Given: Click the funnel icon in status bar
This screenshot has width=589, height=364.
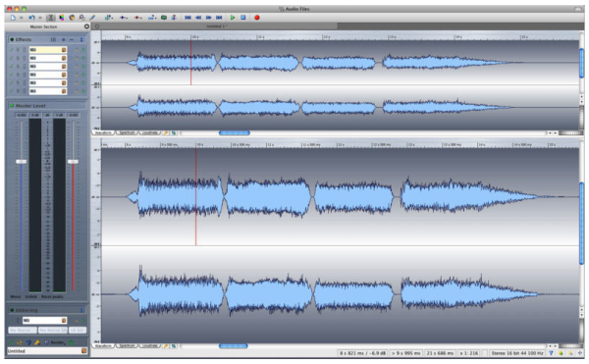Looking at the screenshot, I should (x=551, y=353).
